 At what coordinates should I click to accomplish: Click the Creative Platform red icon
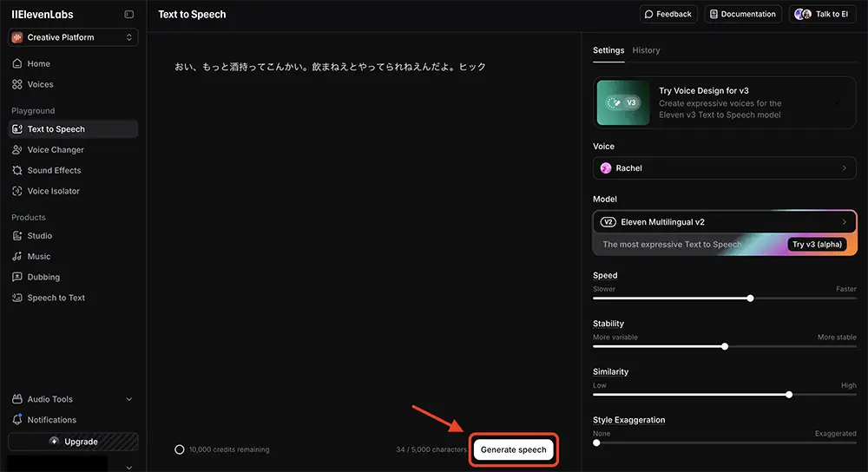tap(17, 37)
